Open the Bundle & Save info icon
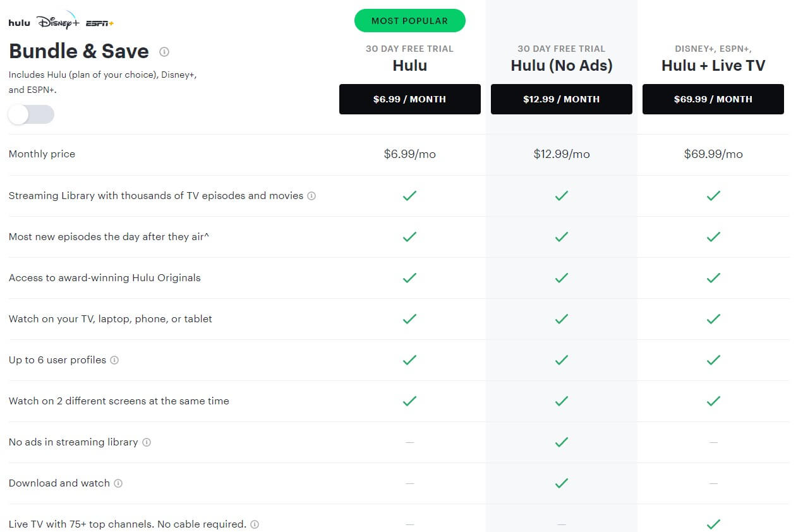803x532 pixels. tap(164, 52)
